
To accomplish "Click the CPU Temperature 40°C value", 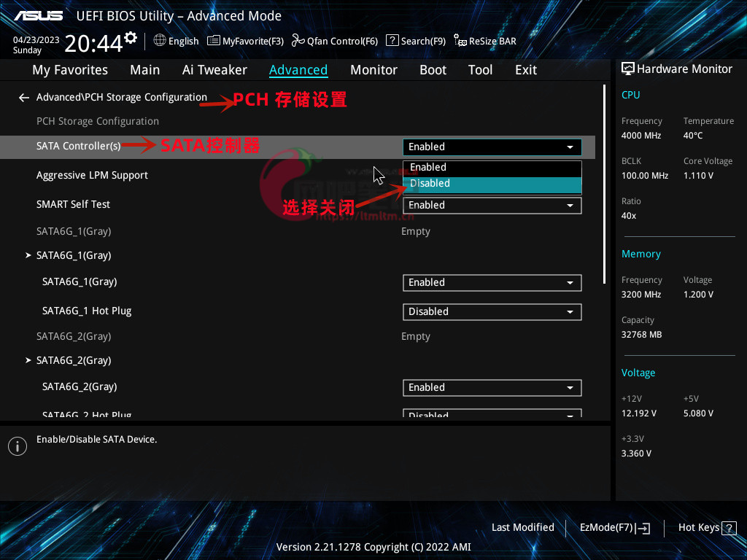I will (693, 136).
